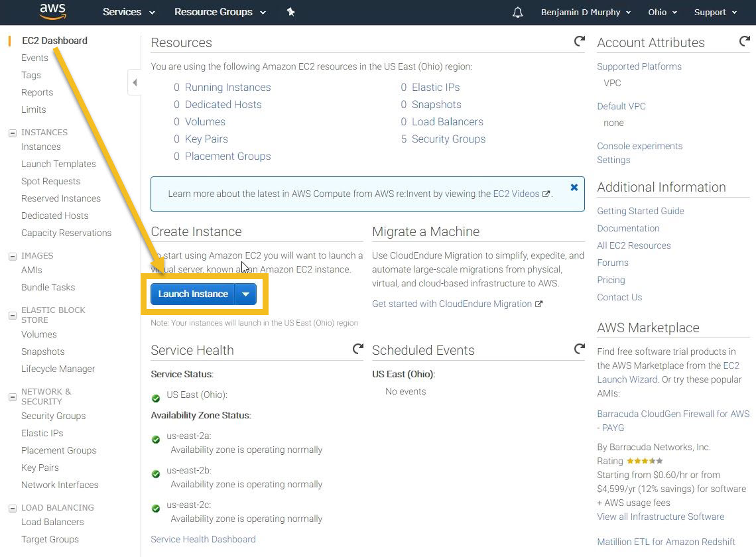756x557 pixels.
Task: Open Reserved Instances in the sidebar
Action: (61, 198)
